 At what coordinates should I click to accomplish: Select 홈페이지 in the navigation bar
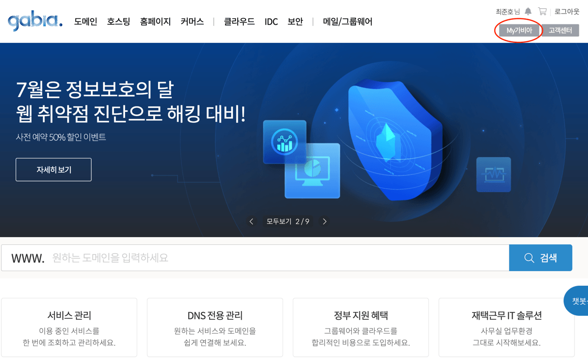155,22
